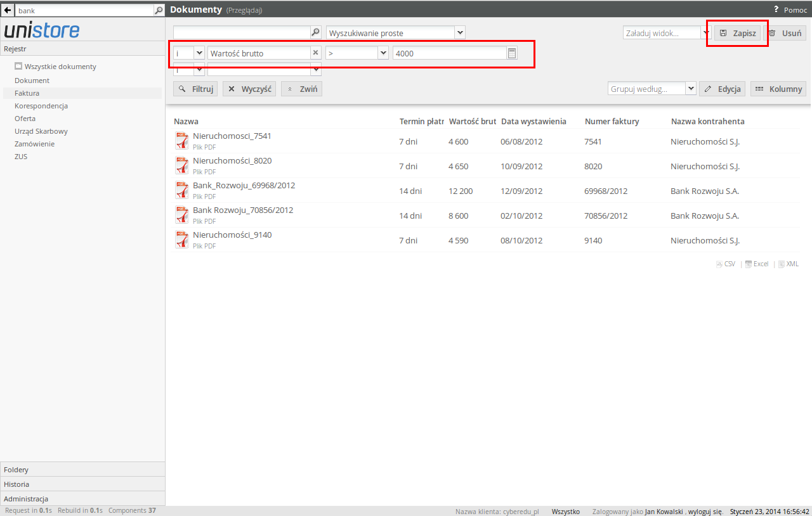Click the PDF icon of Bank Rozwoju_70856/2012
Screen dimensions: 812x516
(182, 215)
